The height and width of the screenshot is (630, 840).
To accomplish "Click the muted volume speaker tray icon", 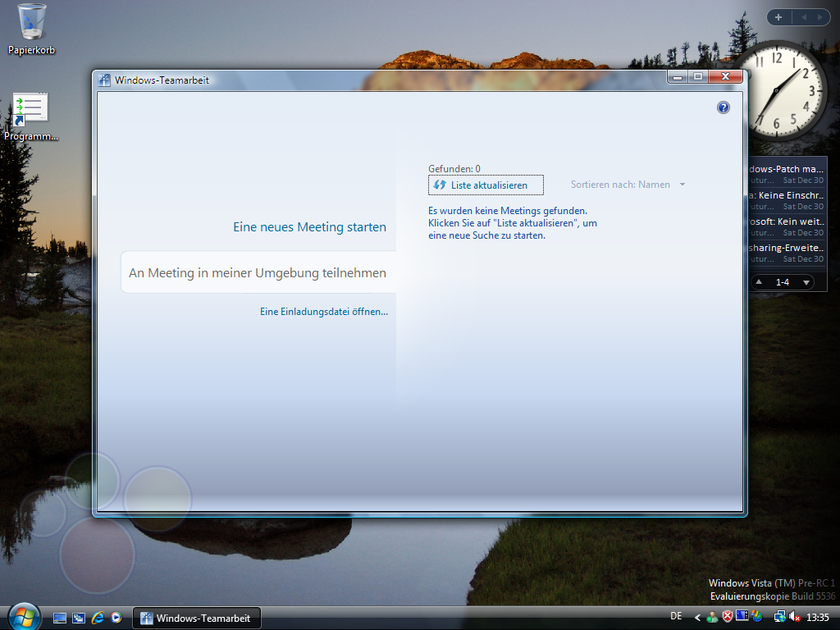I will click(x=794, y=617).
